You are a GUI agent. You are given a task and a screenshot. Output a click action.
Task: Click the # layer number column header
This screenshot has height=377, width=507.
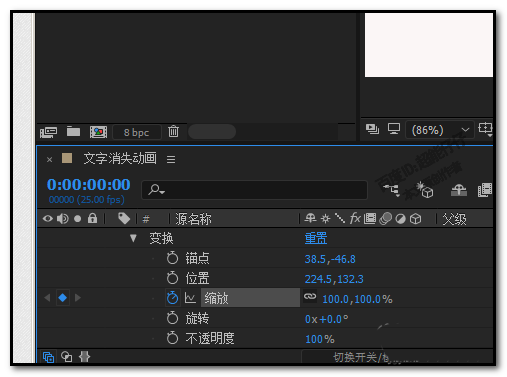[146, 219]
